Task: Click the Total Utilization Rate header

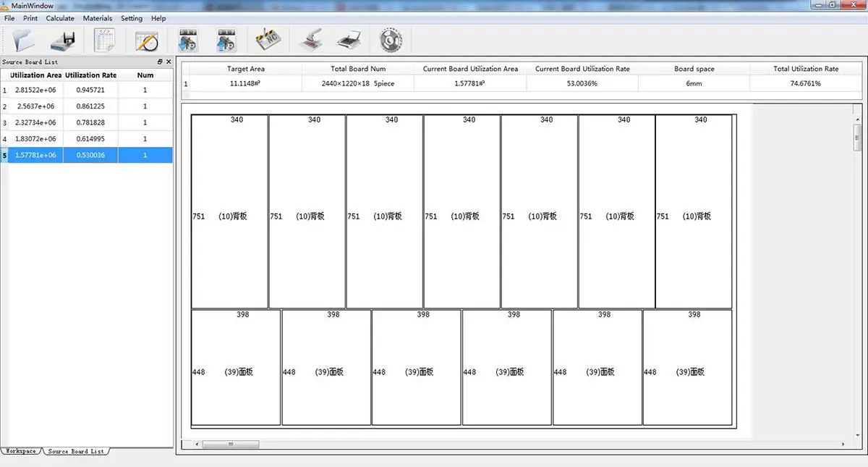Action: [x=806, y=69]
